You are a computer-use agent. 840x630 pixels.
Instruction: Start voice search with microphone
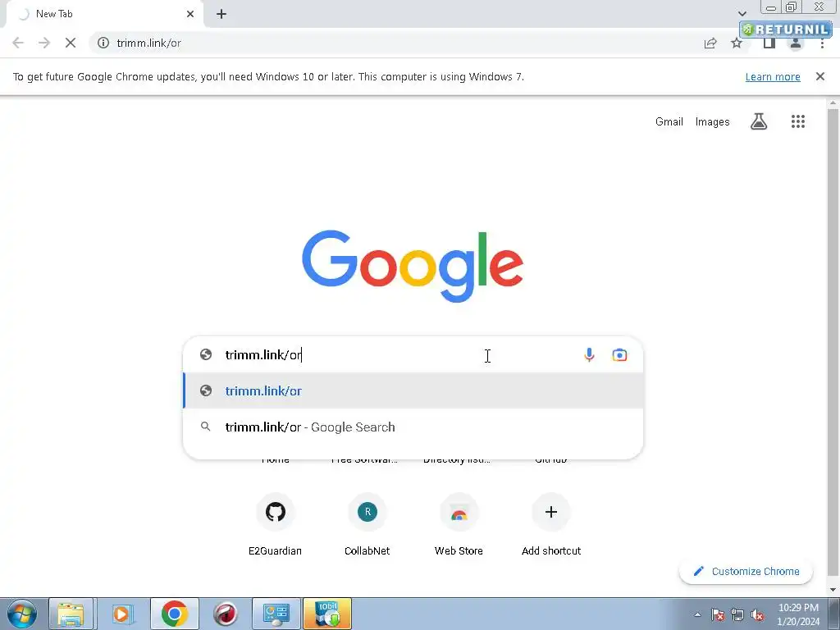pyautogui.click(x=589, y=354)
